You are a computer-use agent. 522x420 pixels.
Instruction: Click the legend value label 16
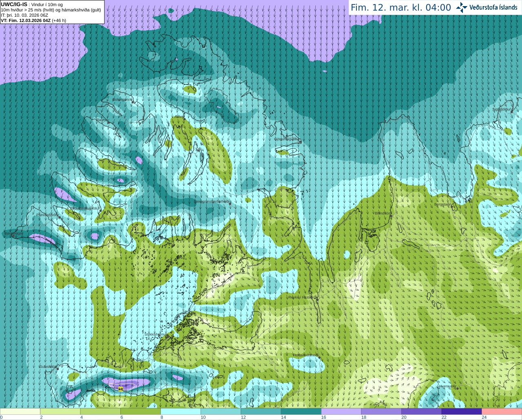324,417
